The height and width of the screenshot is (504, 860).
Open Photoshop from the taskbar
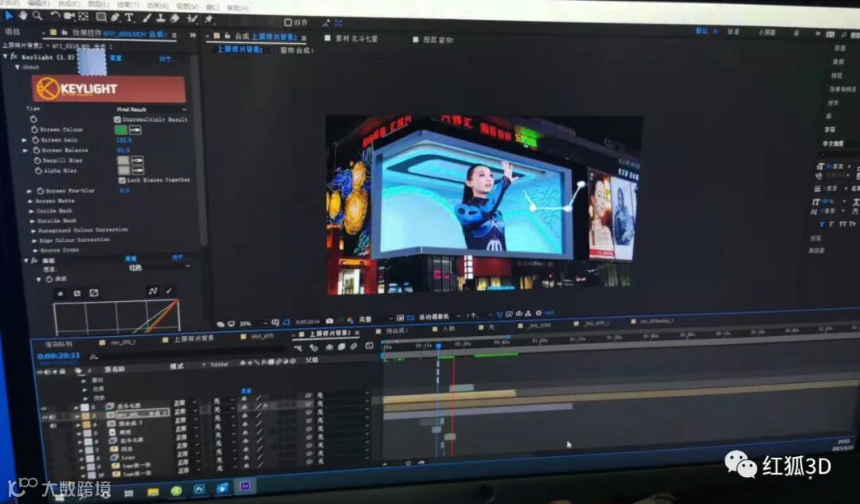point(199,489)
